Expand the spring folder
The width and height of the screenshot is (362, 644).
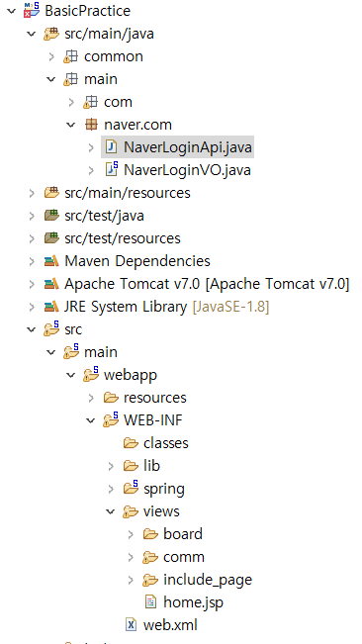coord(111,489)
